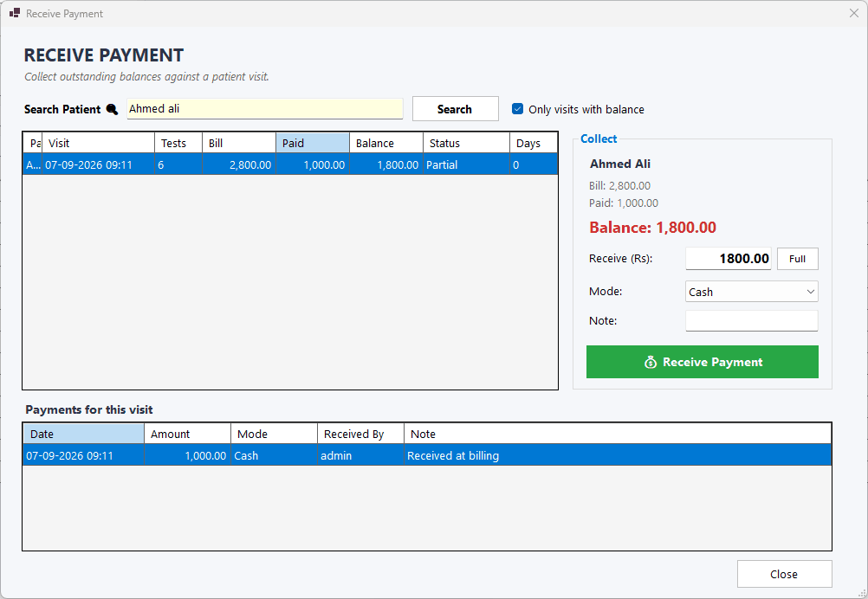Image resolution: width=868 pixels, height=599 pixels.
Task: Sort payments by the Note column header
Action: click(x=618, y=435)
